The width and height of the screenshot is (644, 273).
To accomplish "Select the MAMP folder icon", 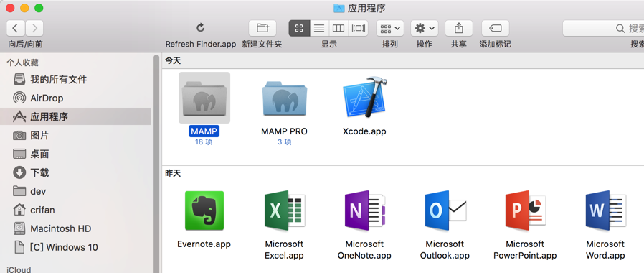I will click(204, 98).
